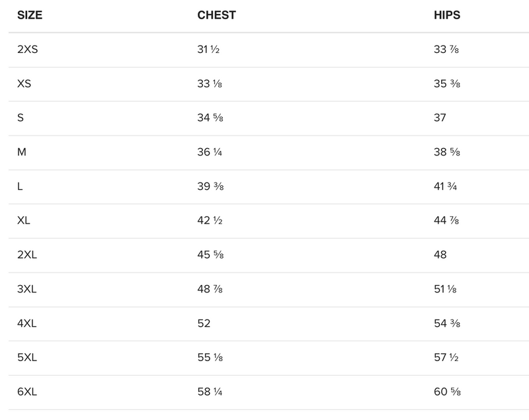Image resolution: width=529 pixels, height=420 pixels.
Task: Select the 2XS size label
Action: tap(28, 50)
